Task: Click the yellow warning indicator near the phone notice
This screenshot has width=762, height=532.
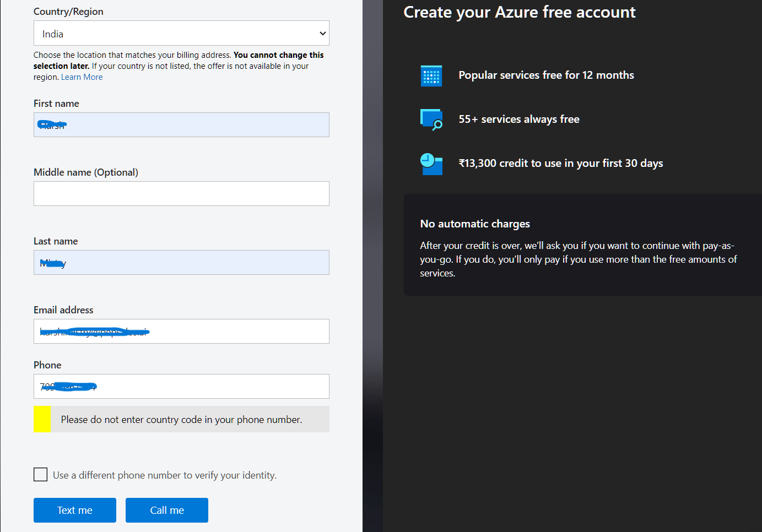Action: tap(42, 419)
